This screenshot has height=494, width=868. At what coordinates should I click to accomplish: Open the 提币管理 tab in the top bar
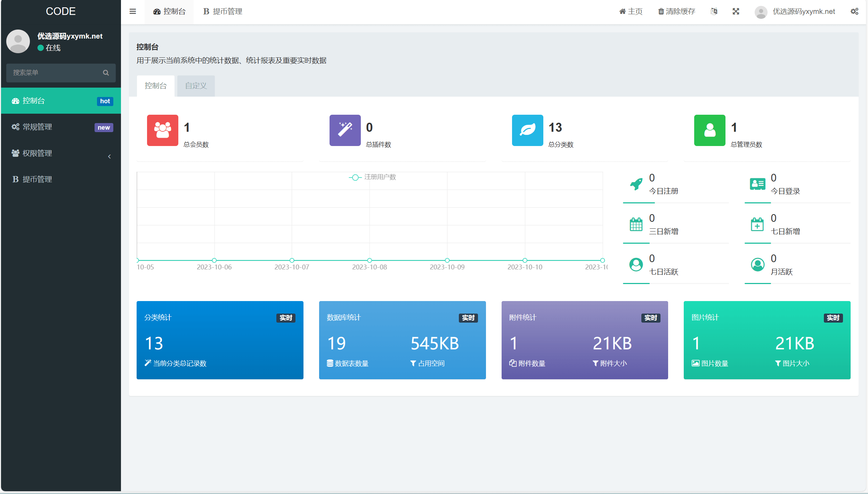(x=222, y=12)
